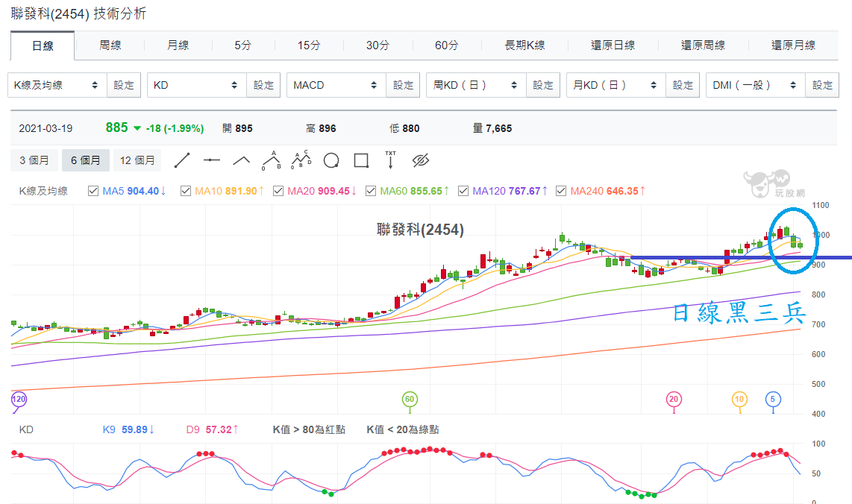The image size is (852, 504).
Task: Select the 3 個月 range button
Action: pos(34,160)
